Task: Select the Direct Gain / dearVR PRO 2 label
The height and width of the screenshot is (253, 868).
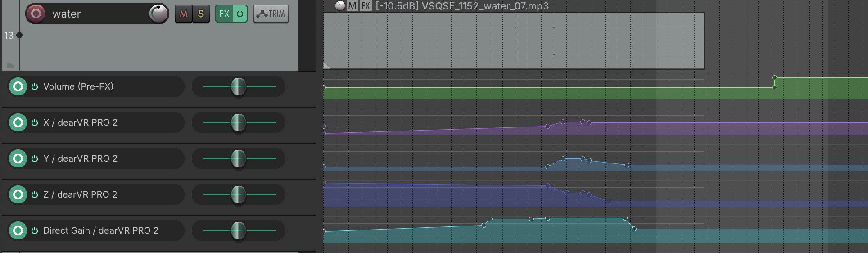Action: (x=101, y=230)
